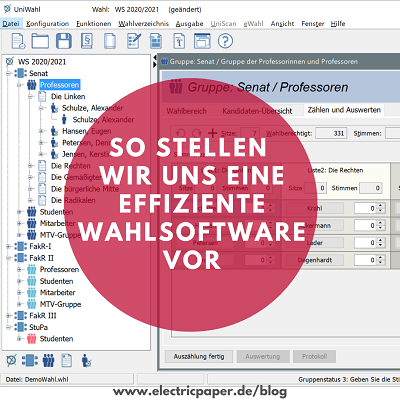The image size is (400, 400).
Task: Click the candidate person icon in bottom bar
Action: pos(86,361)
